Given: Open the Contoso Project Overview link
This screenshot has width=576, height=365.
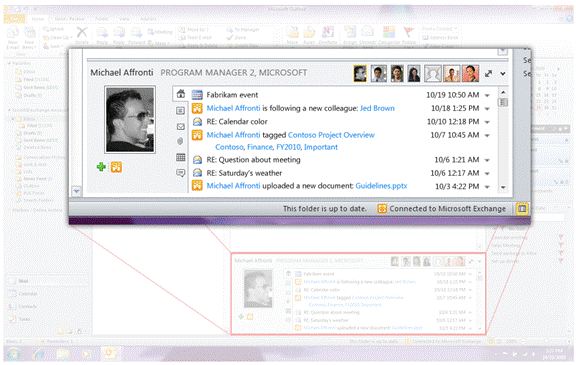Looking at the screenshot, I should coord(331,135).
